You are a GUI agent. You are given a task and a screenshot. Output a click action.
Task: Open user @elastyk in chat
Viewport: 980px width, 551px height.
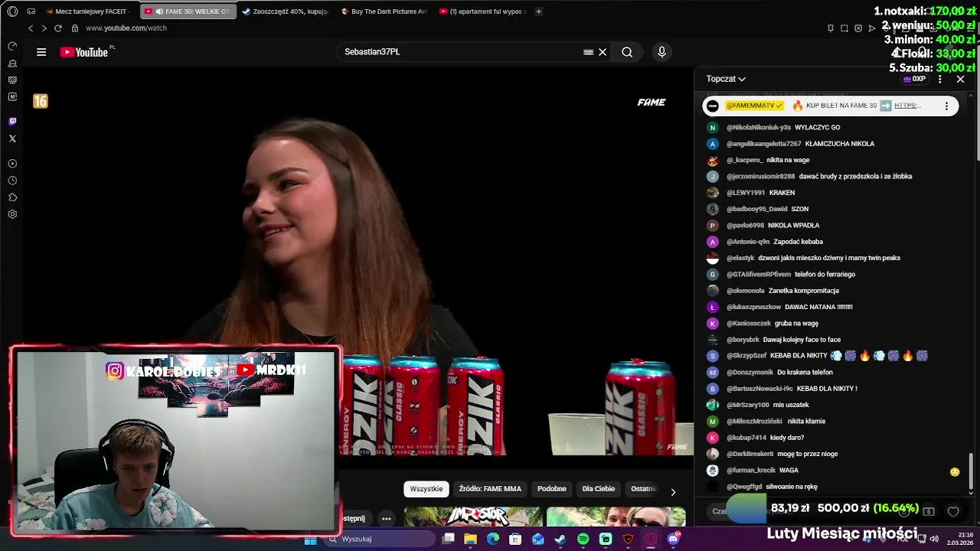pos(740,258)
